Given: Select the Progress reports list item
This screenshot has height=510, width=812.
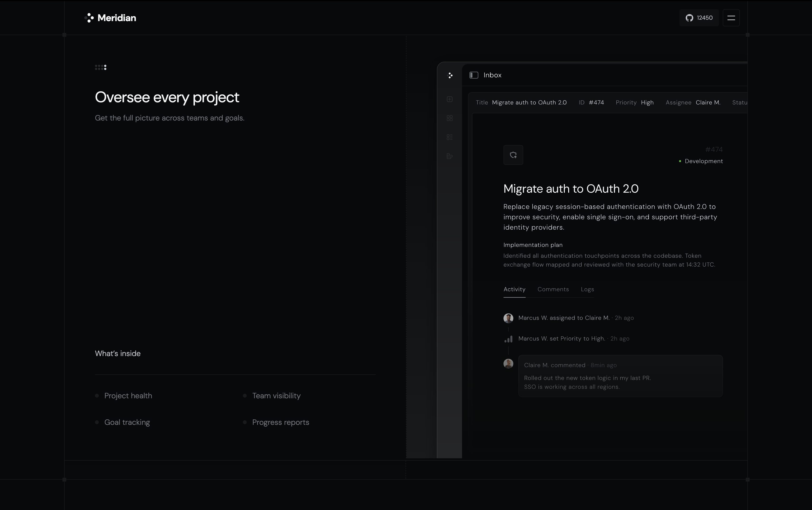Looking at the screenshot, I should pyautogui.click(x=276, y=422).
